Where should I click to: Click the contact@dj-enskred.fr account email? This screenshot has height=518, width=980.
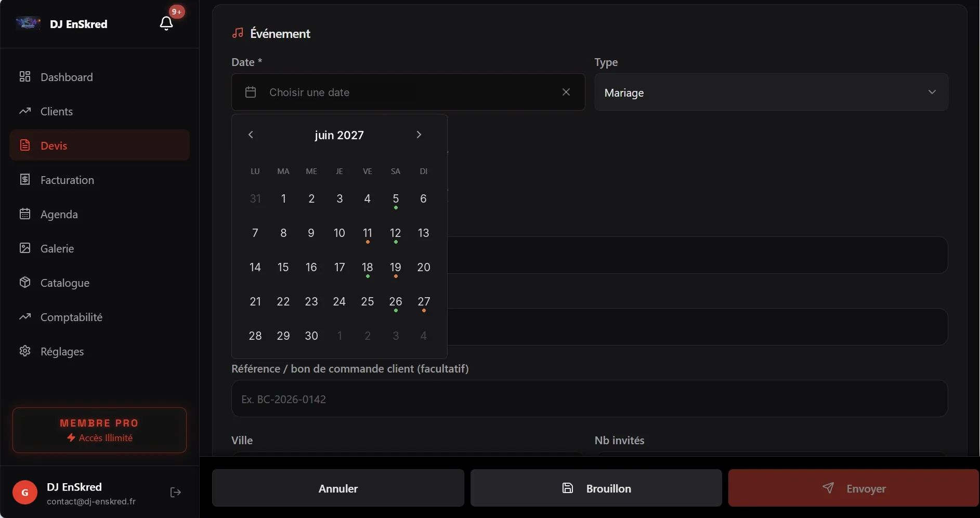91,501
